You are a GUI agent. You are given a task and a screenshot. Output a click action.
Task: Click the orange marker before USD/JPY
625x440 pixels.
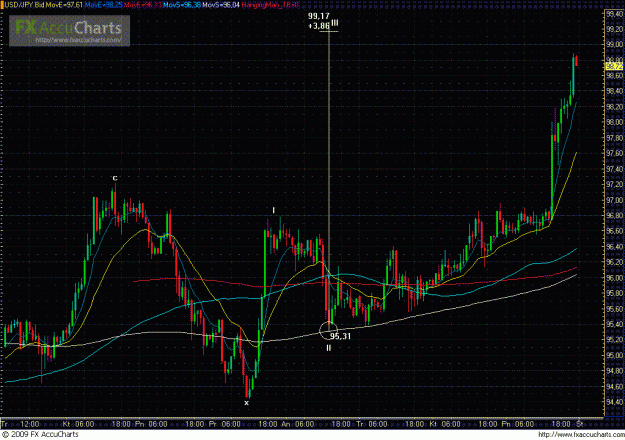pos(2,5)
